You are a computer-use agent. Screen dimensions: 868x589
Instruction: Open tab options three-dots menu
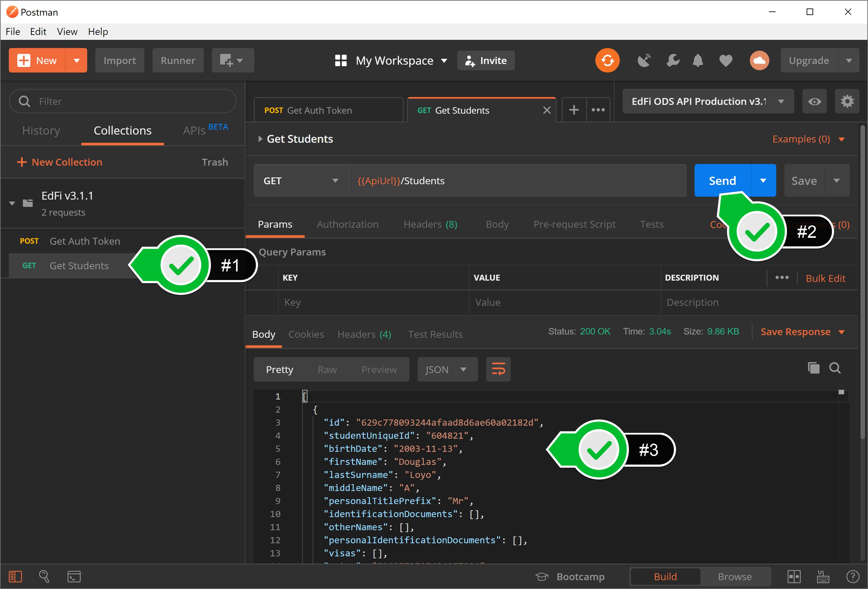(598, 110)
